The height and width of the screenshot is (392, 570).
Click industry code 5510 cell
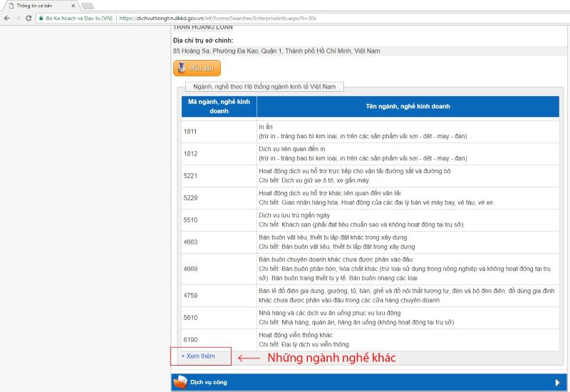[x=219, y=220]
